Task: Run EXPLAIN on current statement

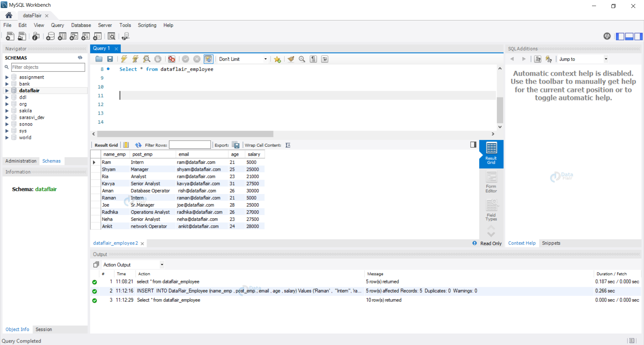Action: pyautogui.click(x=147, y=59)
